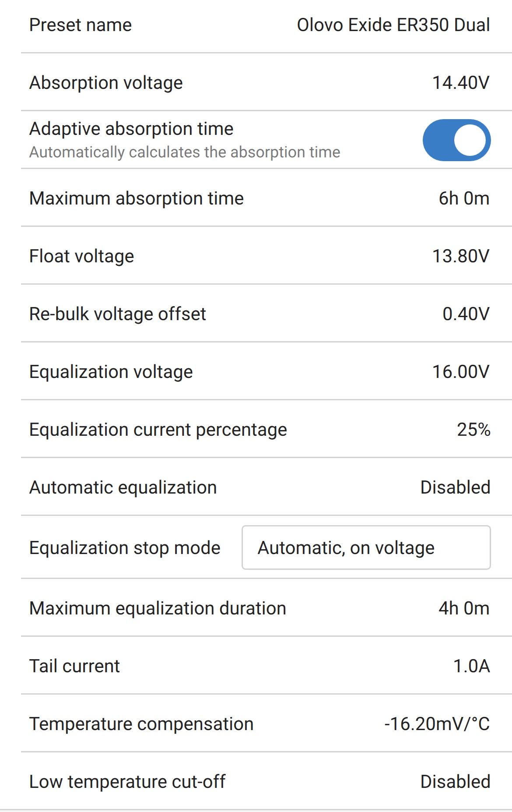This screenshot has height=812, width=512.
Task: Edit the 1.0A tail current value
Action: 471,666
